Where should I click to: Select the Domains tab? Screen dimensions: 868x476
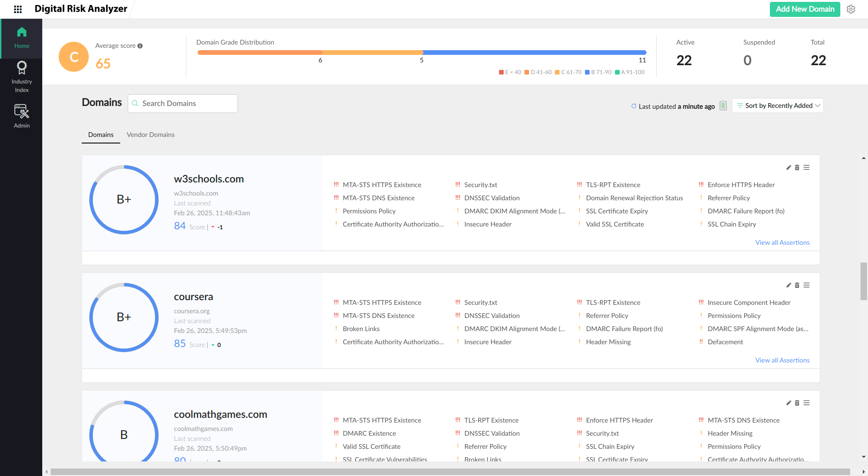coord(100,135)
